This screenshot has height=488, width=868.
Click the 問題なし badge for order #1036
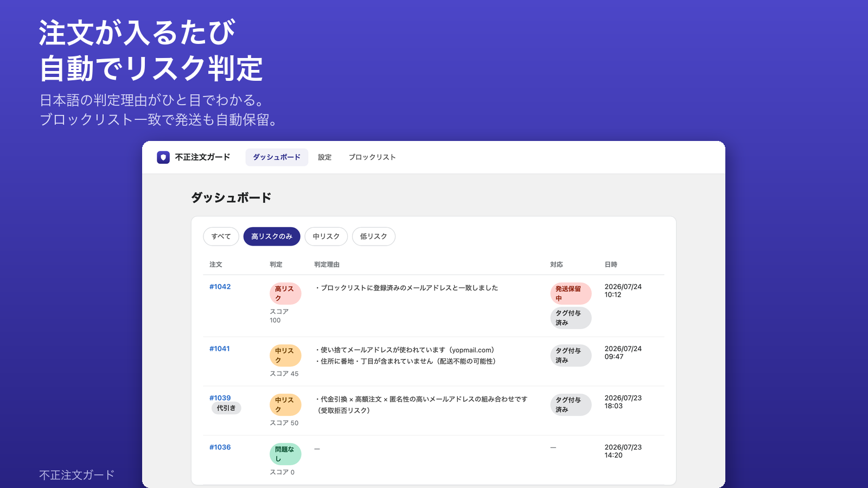point(285,454)
